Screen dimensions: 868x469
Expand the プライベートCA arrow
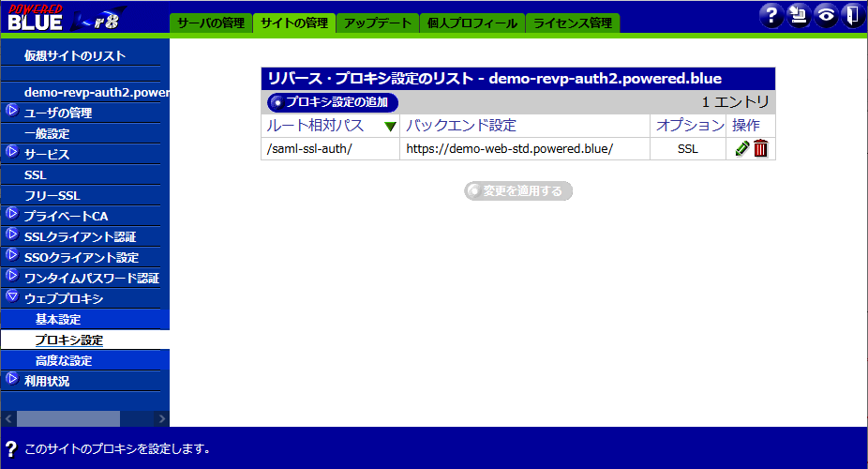coord(12,214)
